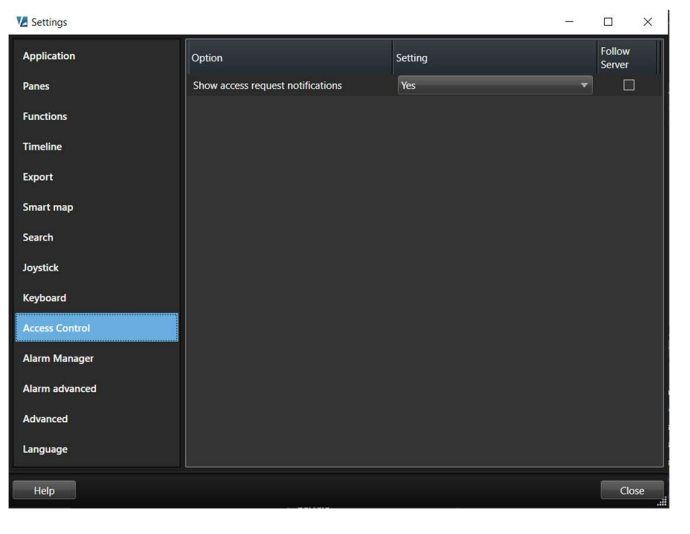Click the Help button
This screenshot has height=534, width=690.
pos(44,490)
